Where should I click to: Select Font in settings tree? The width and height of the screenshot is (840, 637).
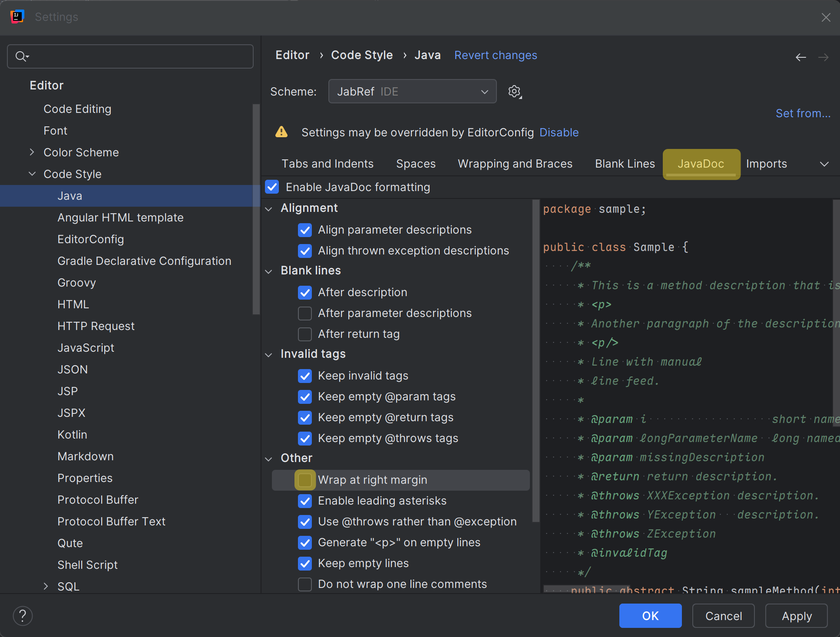tap(55, 131)
